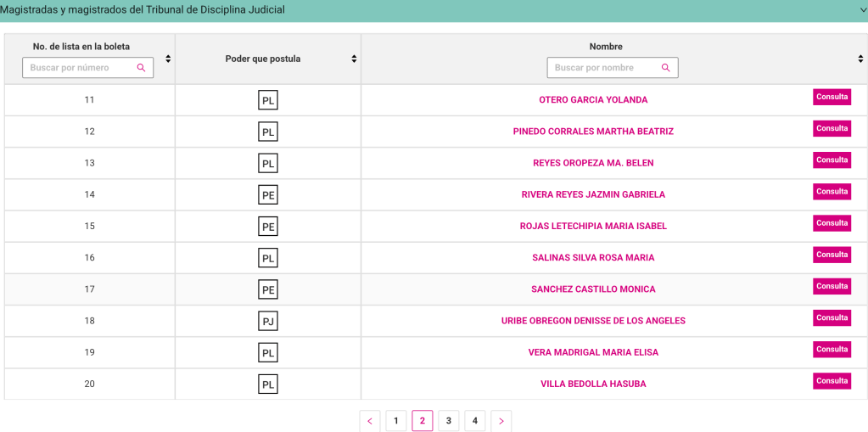Collapse the Tribunal de Disciplina Judicial section

(x=862, y=10)
